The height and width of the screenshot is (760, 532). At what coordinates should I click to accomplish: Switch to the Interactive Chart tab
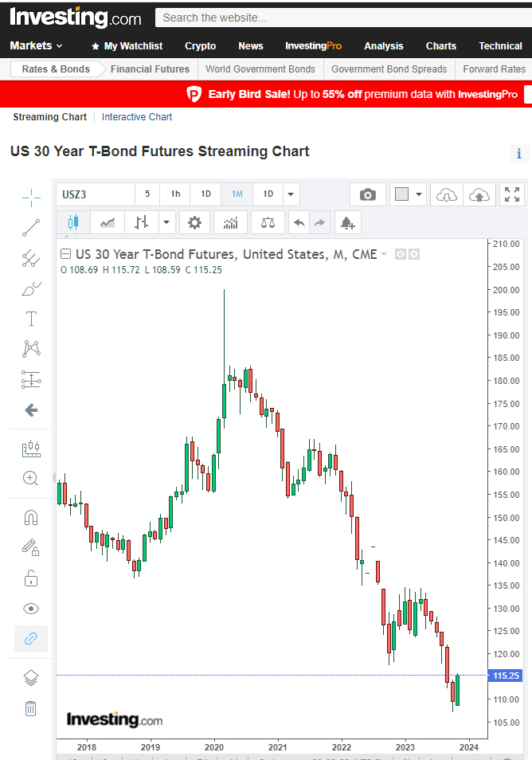pyautogui.click(x=137, y=117)
